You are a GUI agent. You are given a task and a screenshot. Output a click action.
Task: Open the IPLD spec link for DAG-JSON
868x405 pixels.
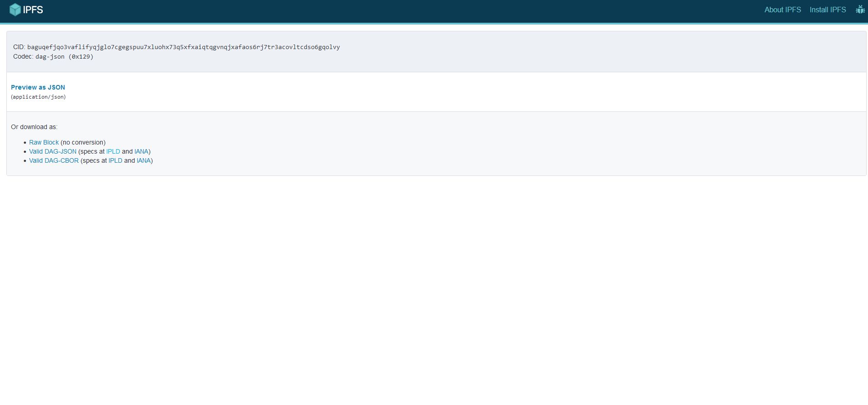click(x=113, y=151)
